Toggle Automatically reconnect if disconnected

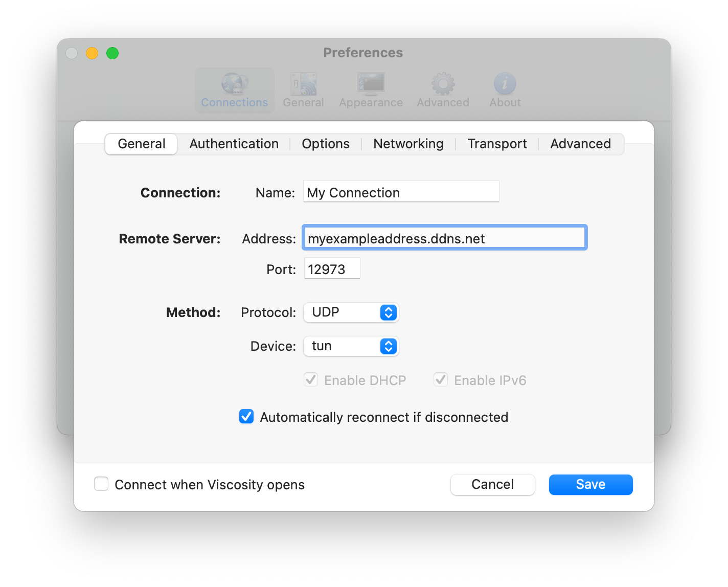tap(246, 417)
